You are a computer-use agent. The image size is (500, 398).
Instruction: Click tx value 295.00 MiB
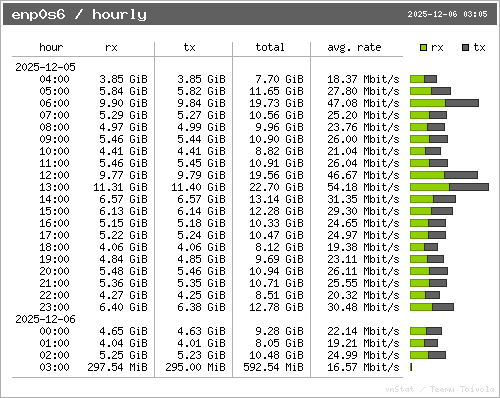point(195,367)
